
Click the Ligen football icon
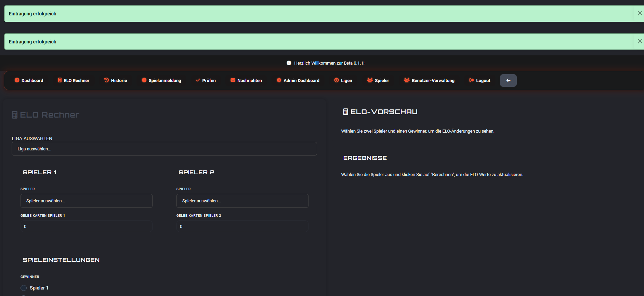[337, 80]
